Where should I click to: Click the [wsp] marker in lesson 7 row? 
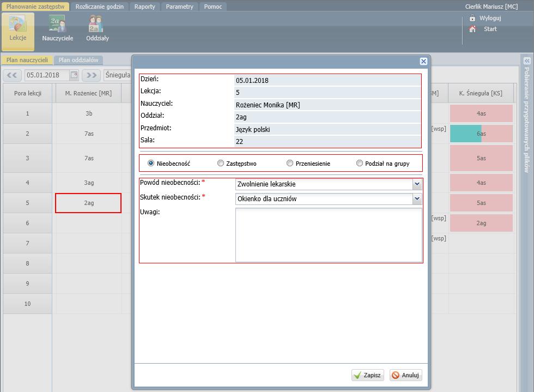pyautogui.click(x=439, y=238)
